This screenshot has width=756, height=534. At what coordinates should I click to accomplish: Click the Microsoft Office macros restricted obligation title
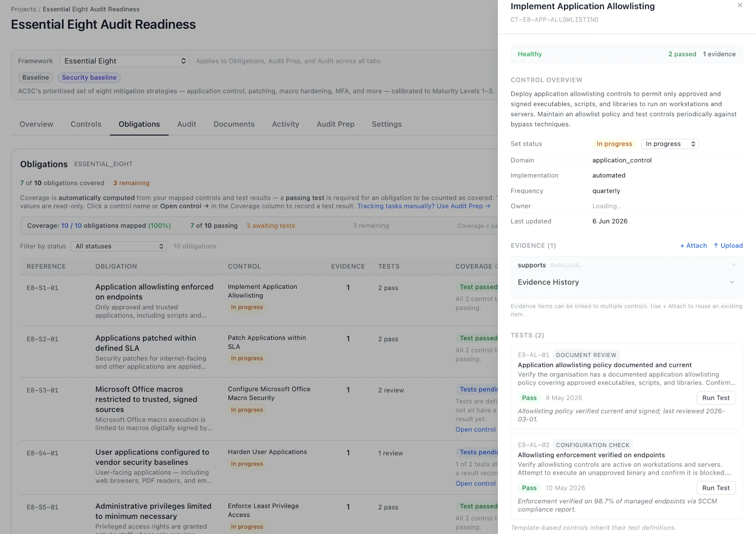[146, 399]
